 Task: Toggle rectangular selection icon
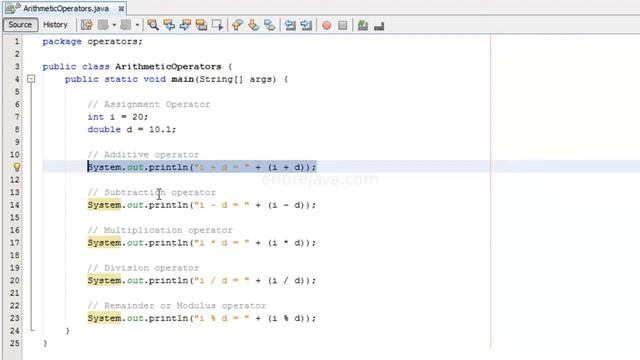coord(218,25)
